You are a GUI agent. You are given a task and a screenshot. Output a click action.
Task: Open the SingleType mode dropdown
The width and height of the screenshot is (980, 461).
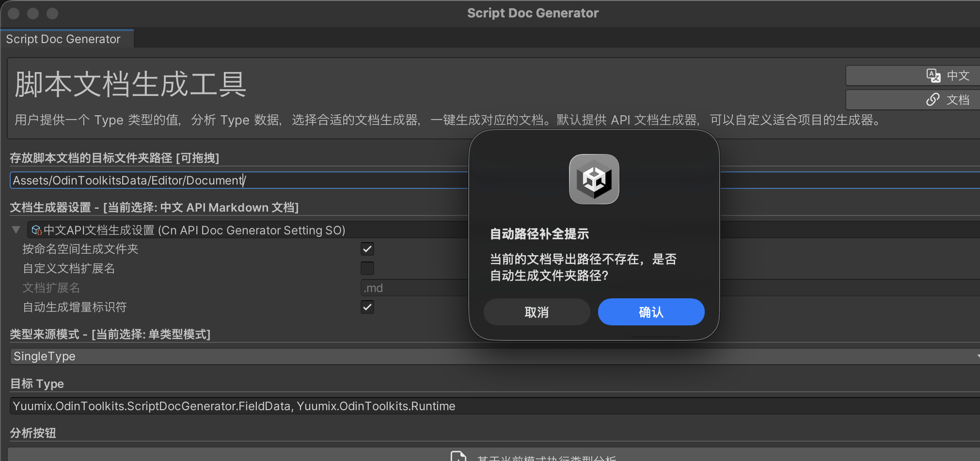(485, 356)
